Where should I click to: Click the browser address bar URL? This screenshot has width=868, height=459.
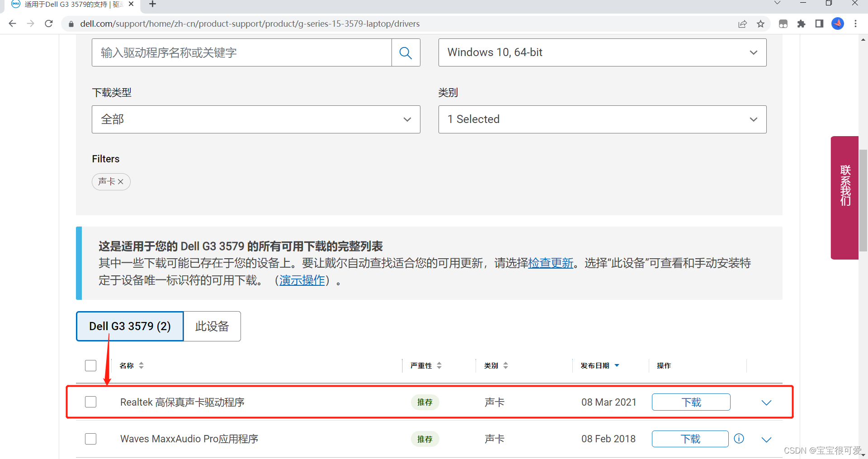point(250,24)
